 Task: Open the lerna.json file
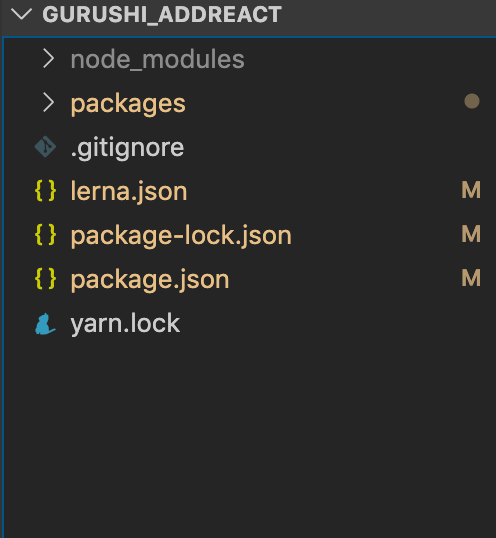click(x=129, y=191)
